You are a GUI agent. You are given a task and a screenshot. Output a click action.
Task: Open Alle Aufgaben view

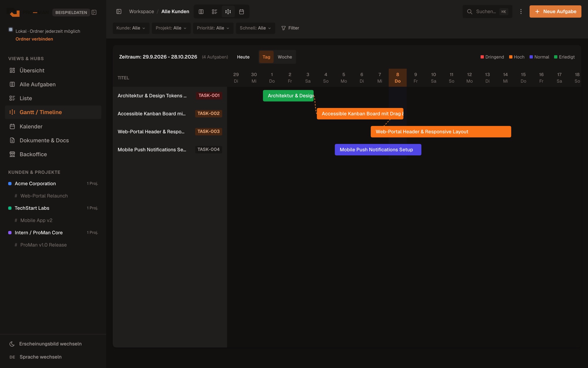click(x=53, y=84)
